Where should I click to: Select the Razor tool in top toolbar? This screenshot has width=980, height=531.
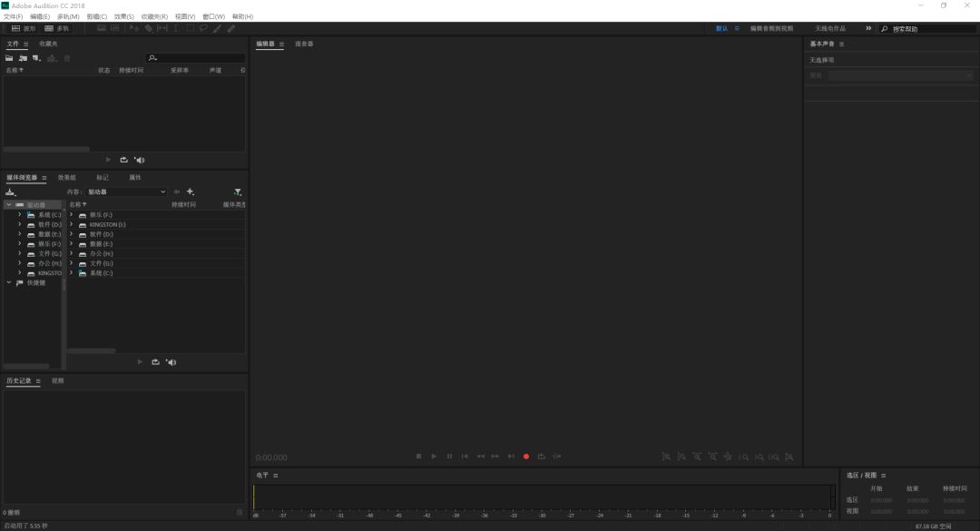[149, 28]
